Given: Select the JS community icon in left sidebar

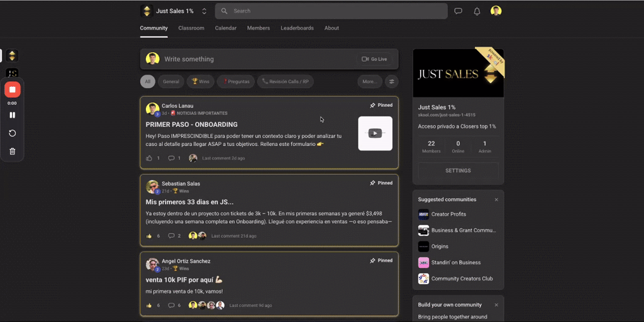Looking at the screenshot, I should tap(12, 73).
